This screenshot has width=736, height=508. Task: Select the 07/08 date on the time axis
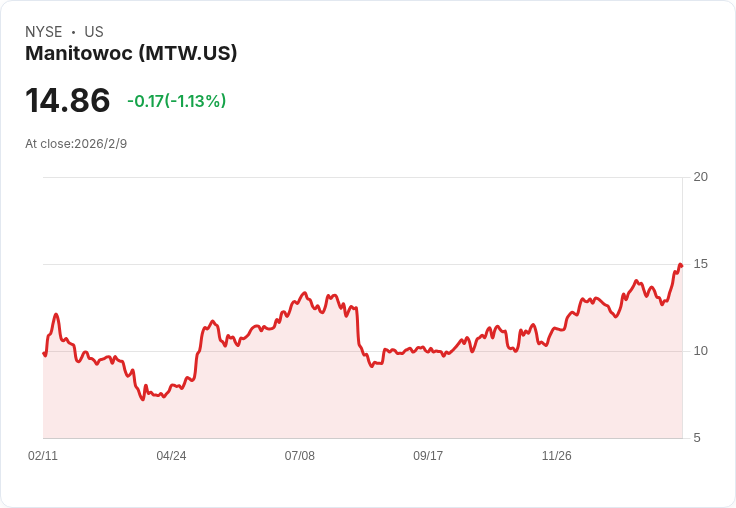(299, 456)
